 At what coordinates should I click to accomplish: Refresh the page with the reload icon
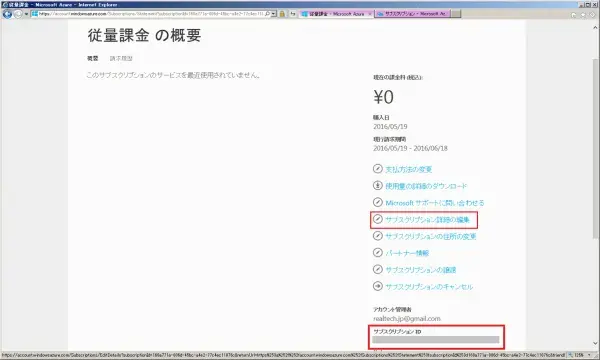pyautogui.click(x=293, y=14)
